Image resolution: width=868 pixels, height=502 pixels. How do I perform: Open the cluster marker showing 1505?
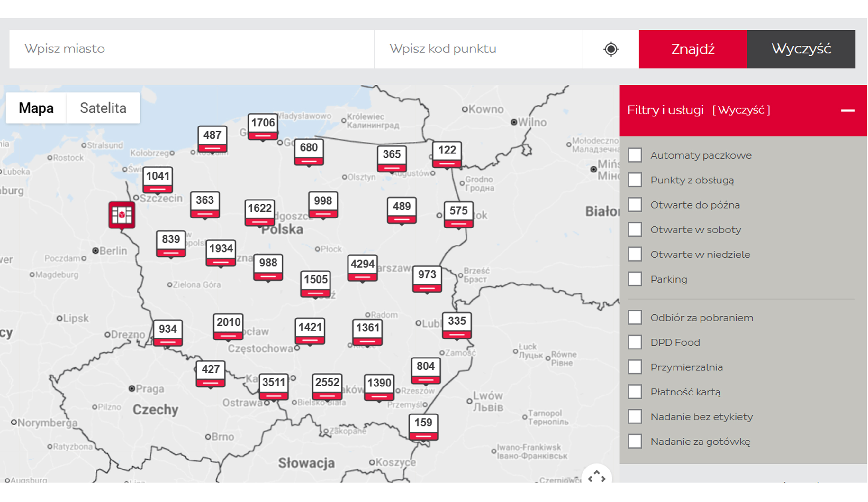coord(315,284)
